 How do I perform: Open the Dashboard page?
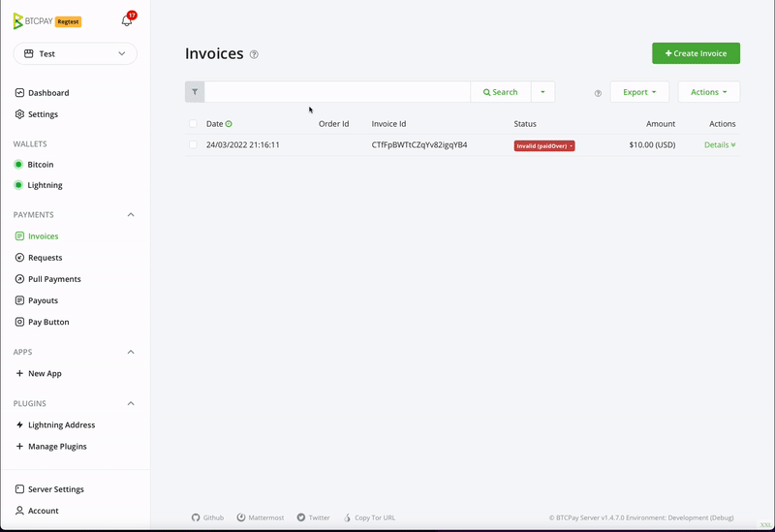point(42,92)
